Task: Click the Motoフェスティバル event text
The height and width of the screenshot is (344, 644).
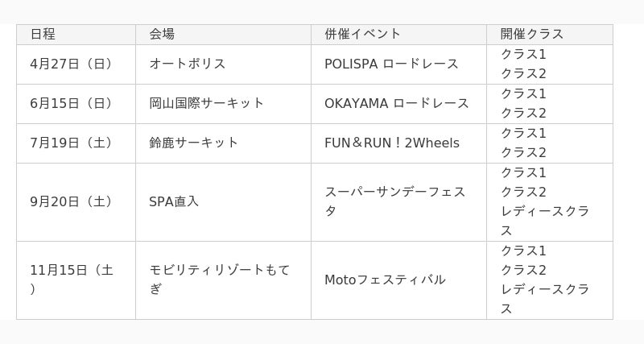Action: pos(385,280)
